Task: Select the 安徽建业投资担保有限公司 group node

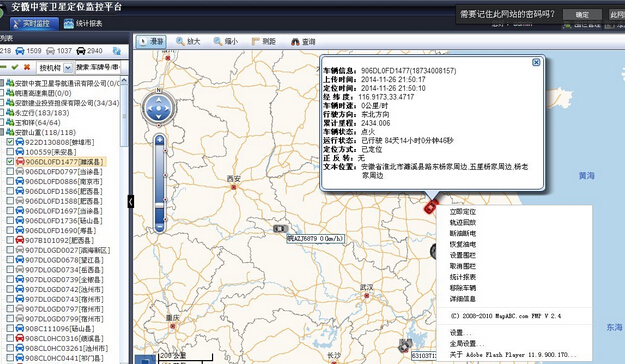Action: tap(67, 103)
